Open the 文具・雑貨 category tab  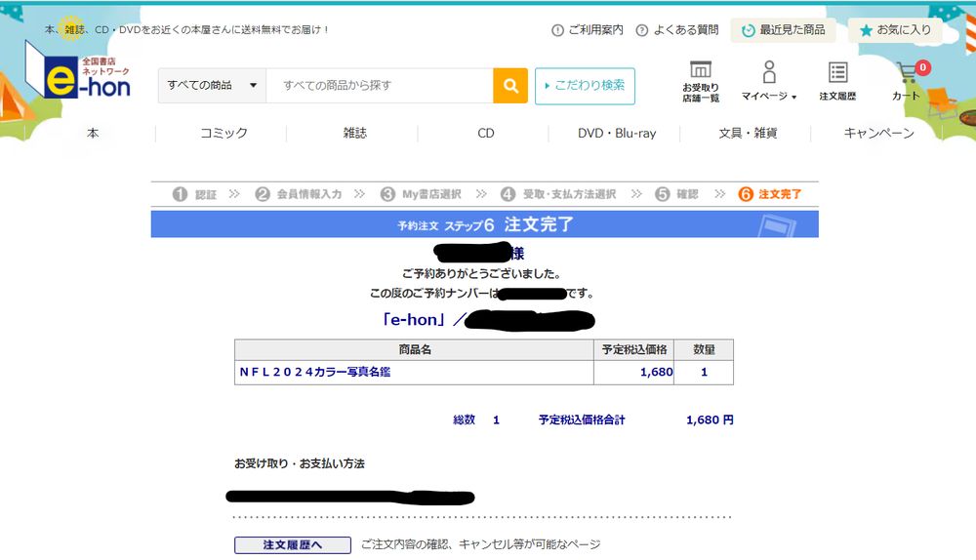coord(748,133)
